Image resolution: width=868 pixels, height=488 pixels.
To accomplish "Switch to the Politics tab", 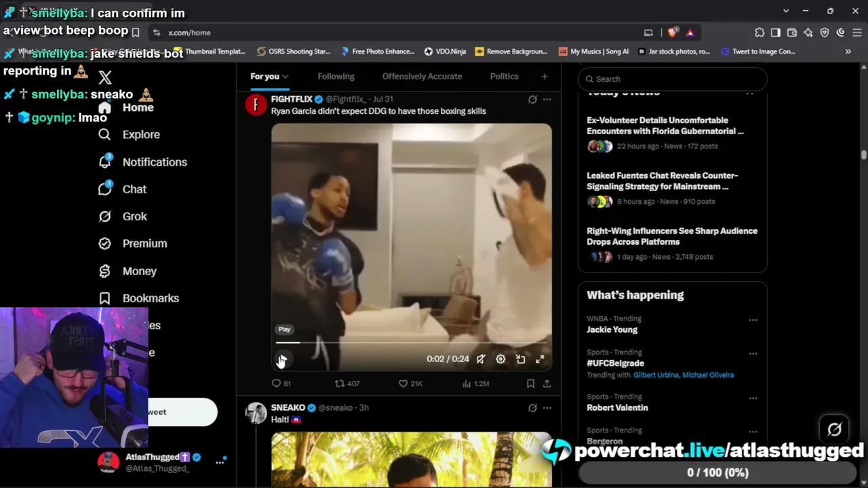I will click(504, 77).
